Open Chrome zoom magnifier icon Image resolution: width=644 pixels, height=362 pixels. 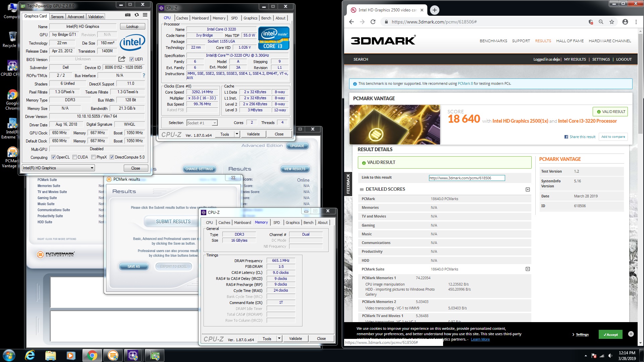601,22
